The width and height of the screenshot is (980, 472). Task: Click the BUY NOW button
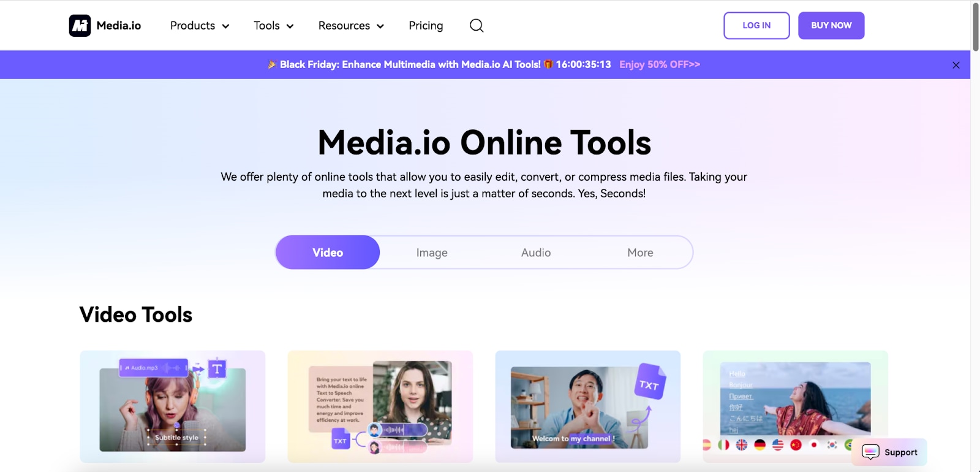tap(831, 26)
